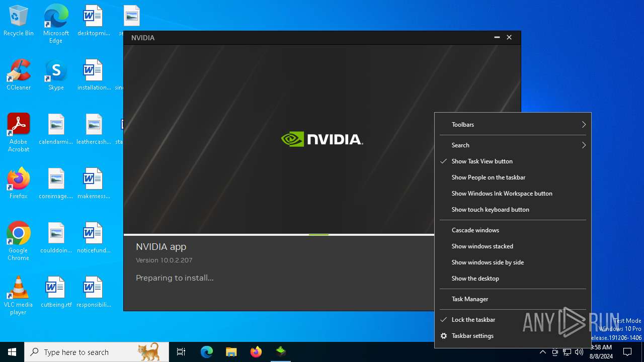Screen dimensions: 644x362
Task: Open the Recycle Bin desktop icon
Action: (19, 21)
